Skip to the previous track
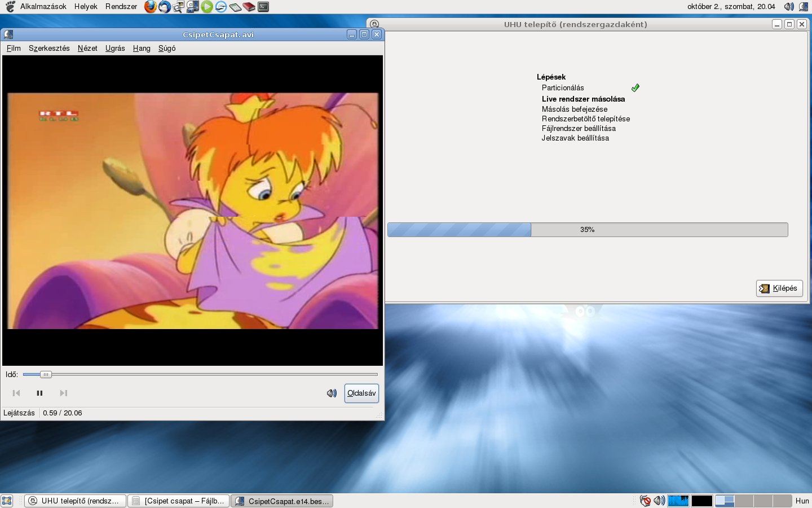Screen dimensions: 812x508 (16, 393)
